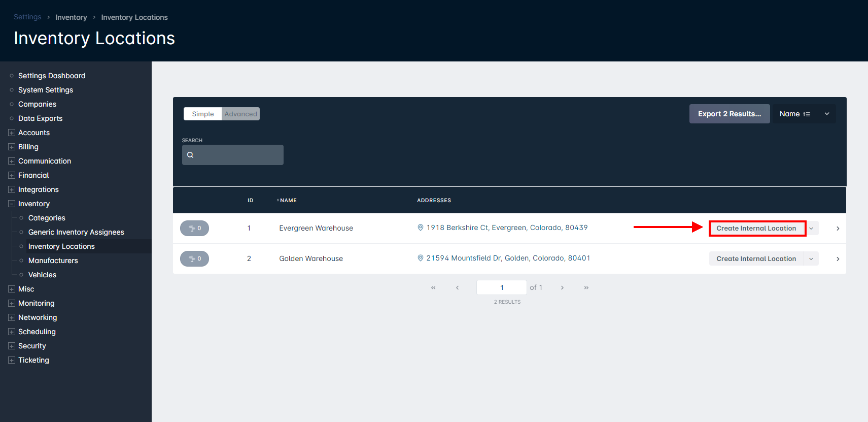The width and height of the screenshot is (868, 422).
Task: Expand the Communication section in sidebar
Action: pos(12,161)
